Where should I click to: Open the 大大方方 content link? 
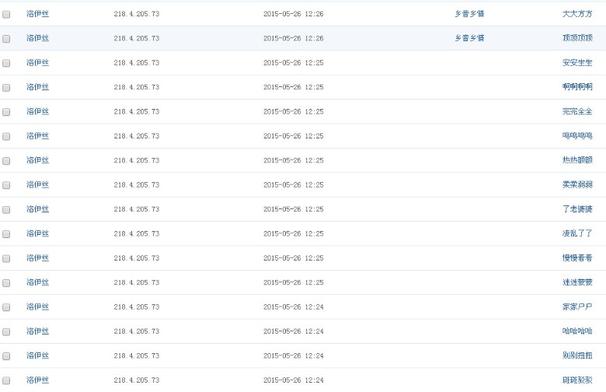577,14
